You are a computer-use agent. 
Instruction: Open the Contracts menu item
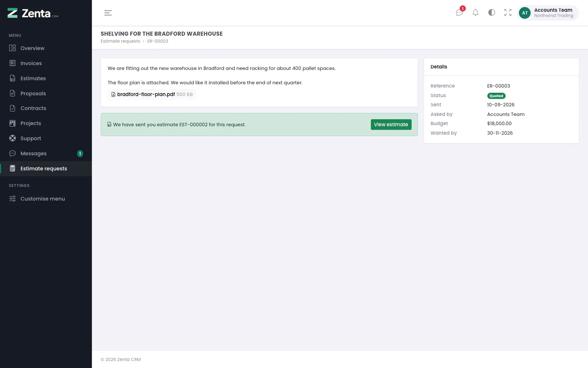coord(46,108)
